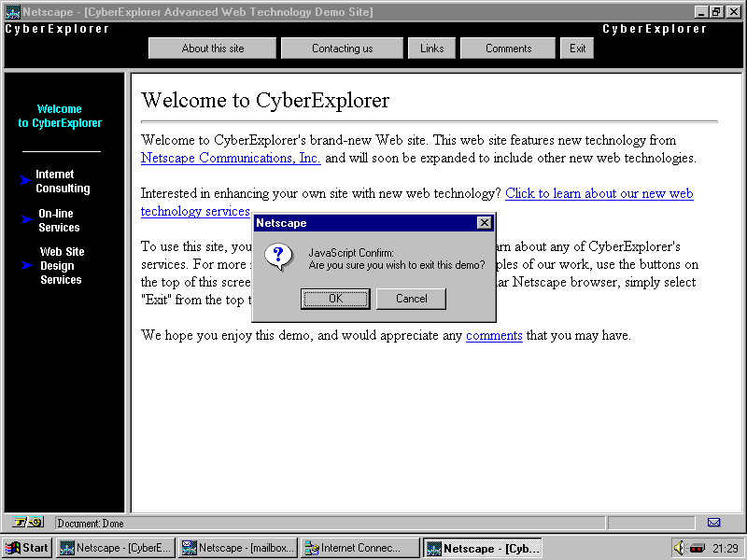
Task: Open the new web technology services link
Action: click(x=599, y=193)
